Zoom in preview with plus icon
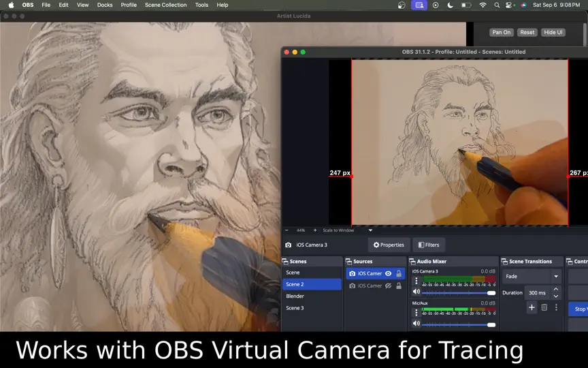The width and height of the screenshot is (588, 368). pyautogui.click(x=315, y=230)
